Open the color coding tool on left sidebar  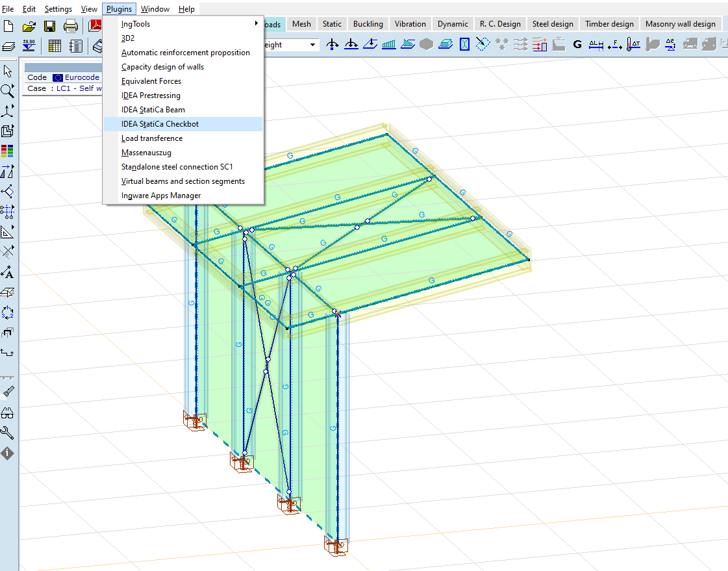pyautogui.click(x=8, y=151)
